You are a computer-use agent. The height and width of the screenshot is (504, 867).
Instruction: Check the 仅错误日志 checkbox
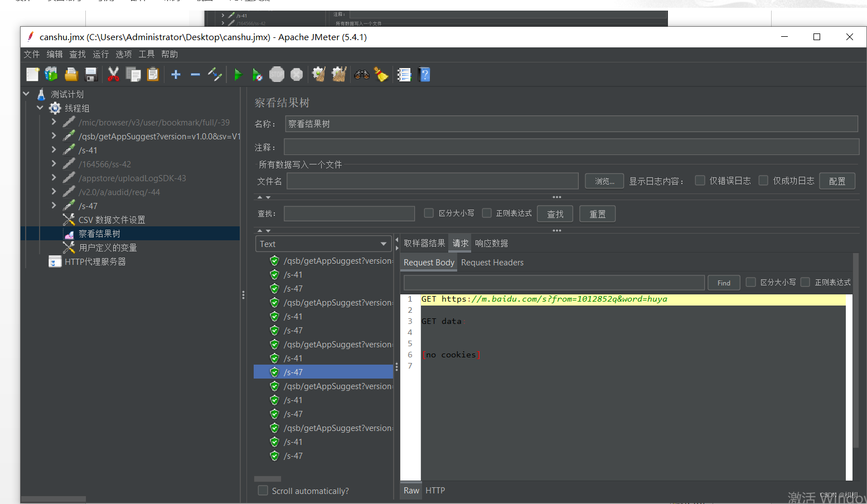[x=700, y=181]
